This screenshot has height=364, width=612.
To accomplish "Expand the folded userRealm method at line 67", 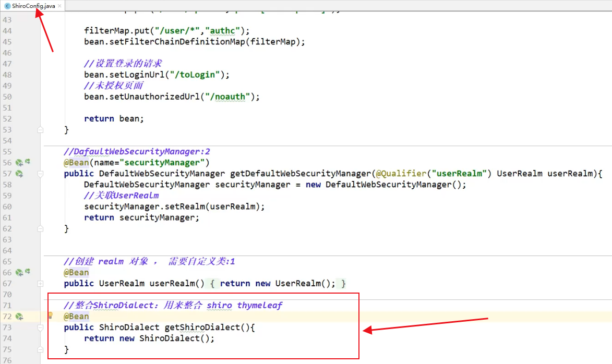I will click(40, 284).
